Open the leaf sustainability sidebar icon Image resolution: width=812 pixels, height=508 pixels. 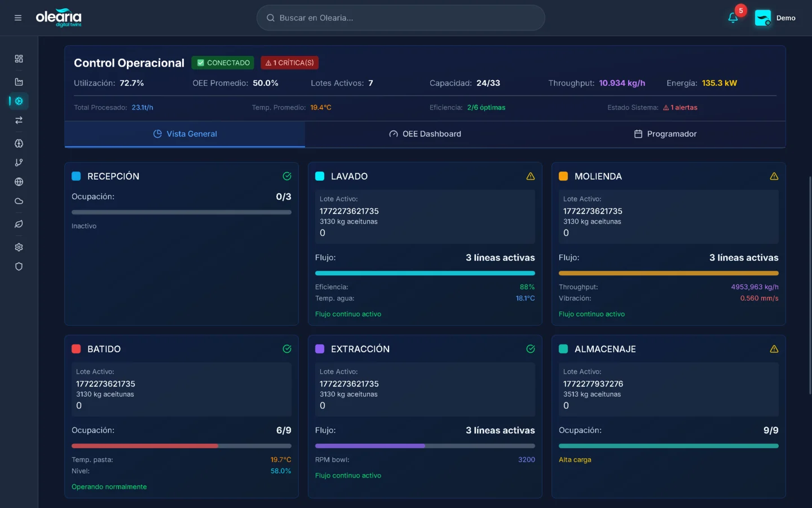pyautogui.click(x=19, y=224)
